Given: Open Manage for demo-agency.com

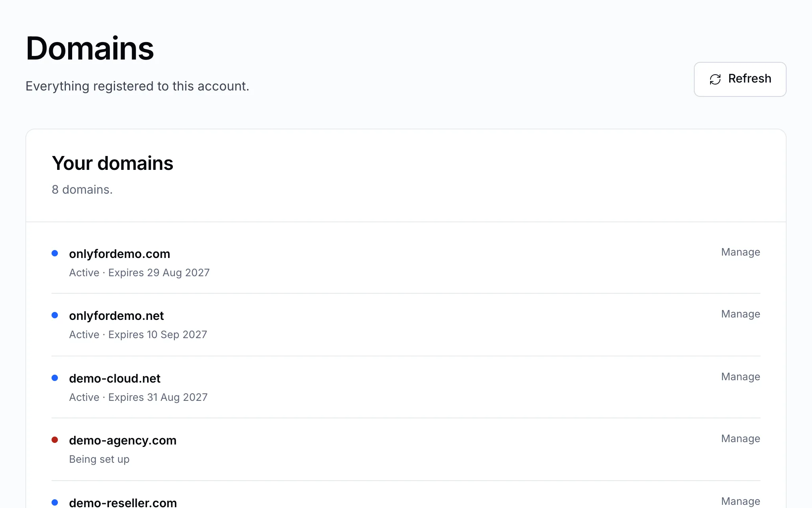Looking at the screenshot, I should pos(740,439).
